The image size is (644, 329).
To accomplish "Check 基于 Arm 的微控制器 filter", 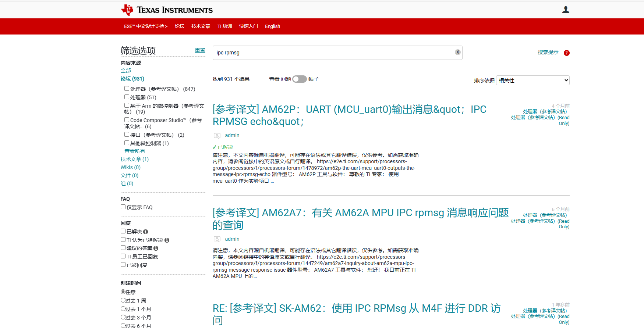I will [127, 106].
